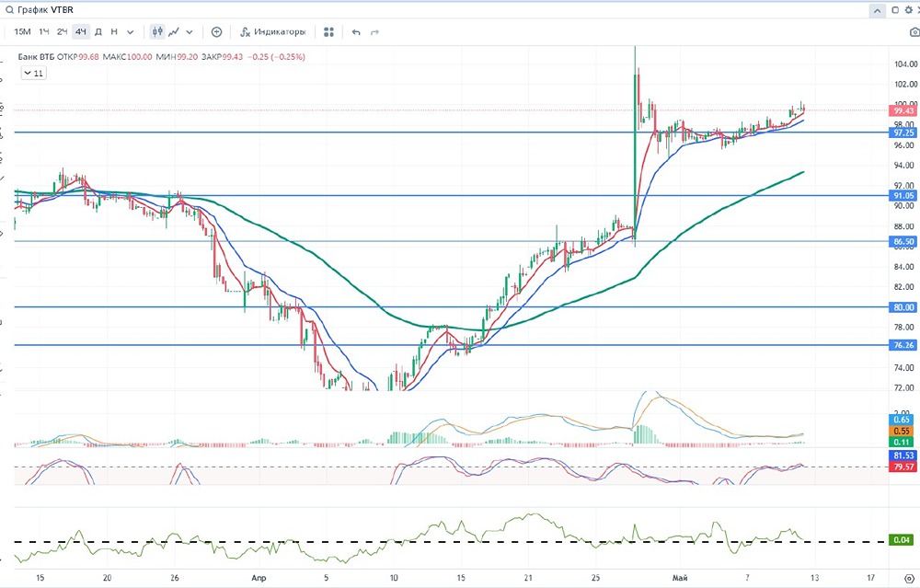Click the MACD signal label 0.55
The image size is (920, 588).
click(x=902, y=431)
